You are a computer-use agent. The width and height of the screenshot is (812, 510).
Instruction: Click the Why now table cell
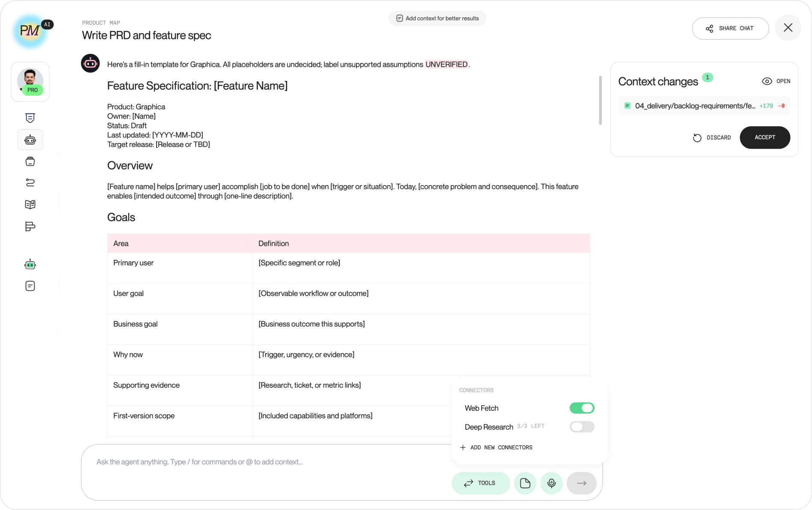pos(180,360)
